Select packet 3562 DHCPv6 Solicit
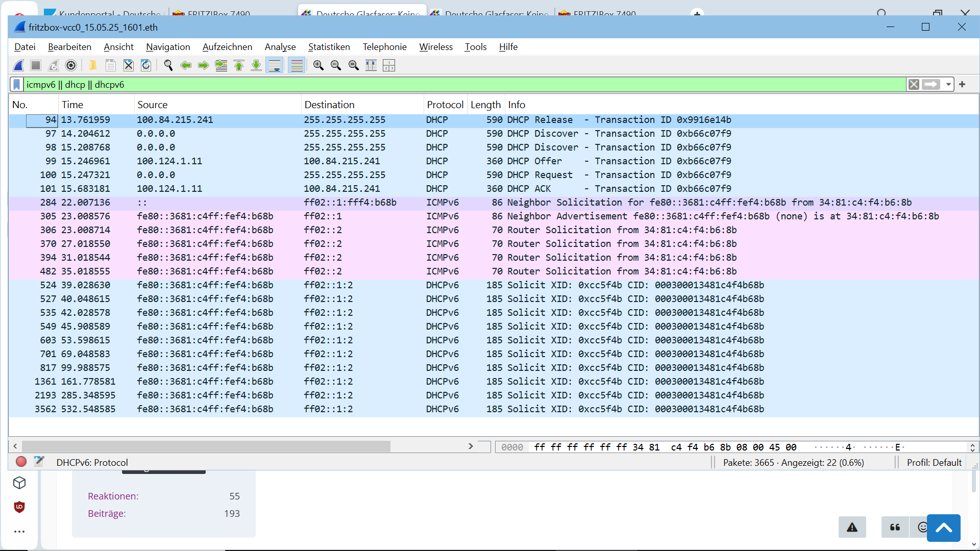 click(x=494, y=409)
